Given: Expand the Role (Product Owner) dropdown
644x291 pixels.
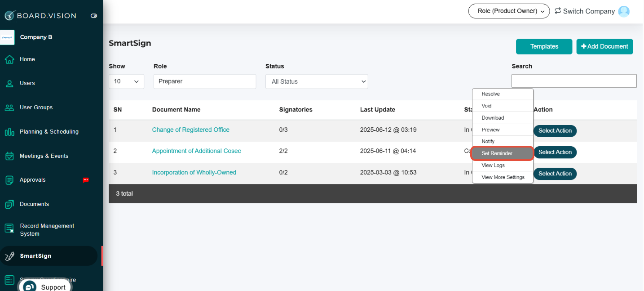Looking at the screenshot, I should coord(509,11).
